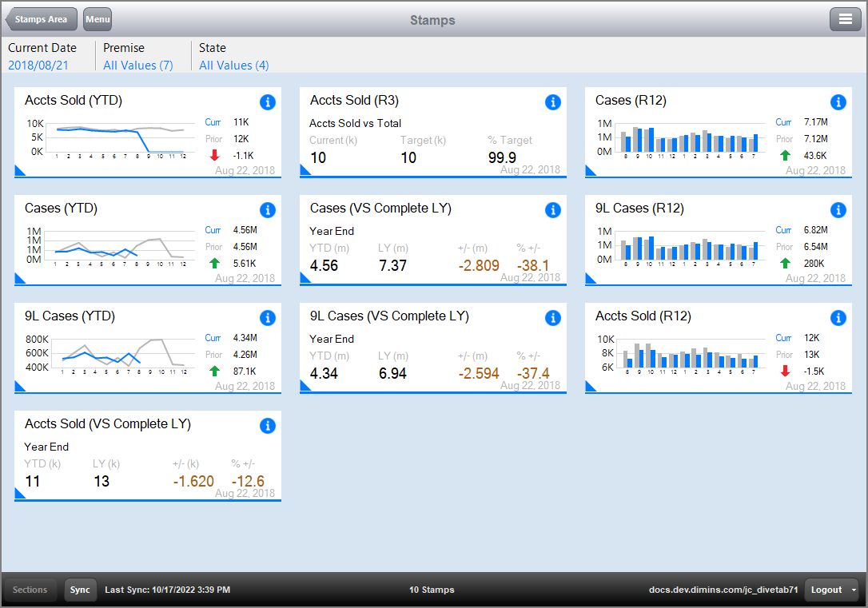
Task: Open info icon on Accts Sold (YTD) stamp
Action: [268, 102]
